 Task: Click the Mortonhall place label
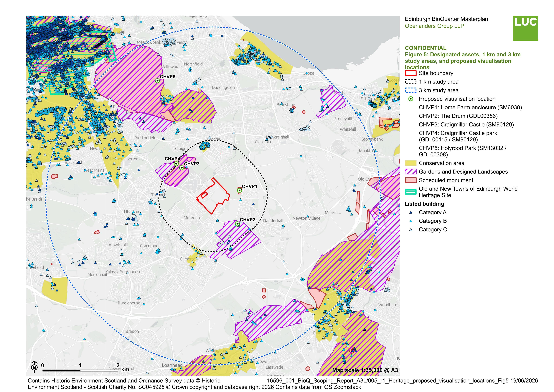[97, 275]
